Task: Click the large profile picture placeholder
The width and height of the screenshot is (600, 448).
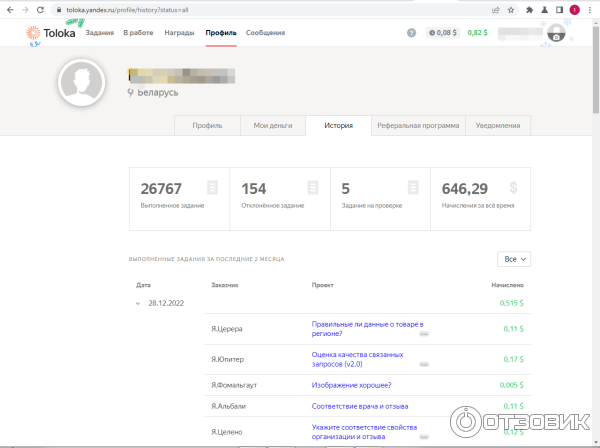Action: pyautogui.click(x=82, y=82)
